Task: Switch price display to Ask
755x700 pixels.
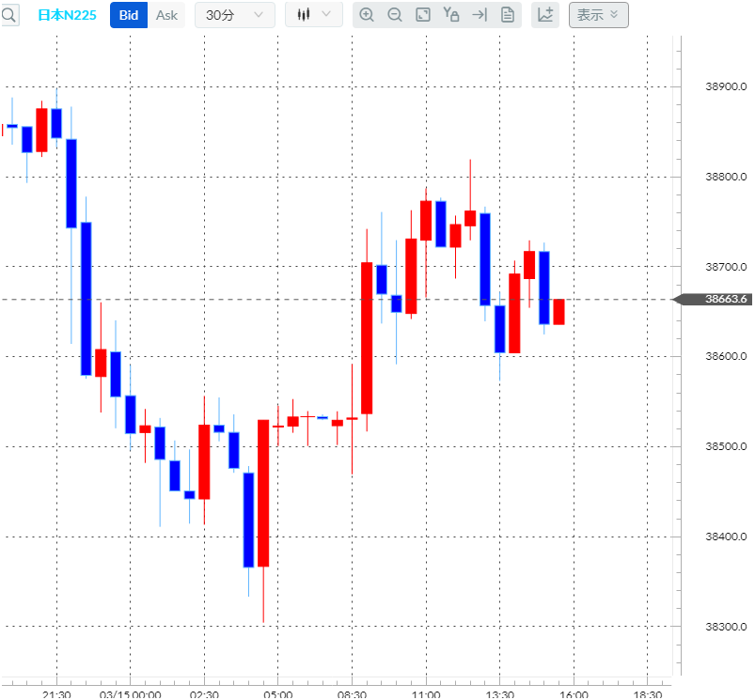Action: (166, 15)
